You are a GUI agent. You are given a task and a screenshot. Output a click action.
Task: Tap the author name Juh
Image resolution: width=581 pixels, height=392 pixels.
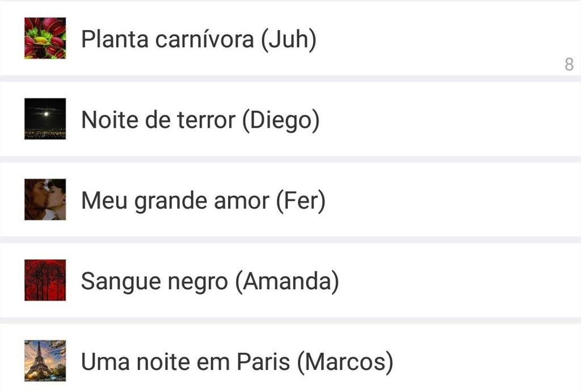289,39
